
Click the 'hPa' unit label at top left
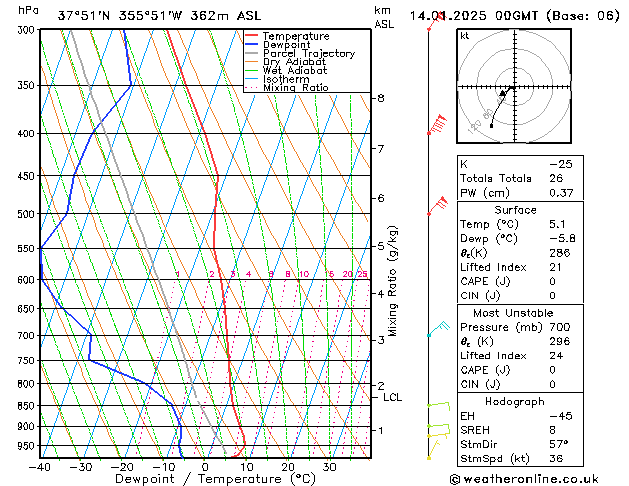28,11
